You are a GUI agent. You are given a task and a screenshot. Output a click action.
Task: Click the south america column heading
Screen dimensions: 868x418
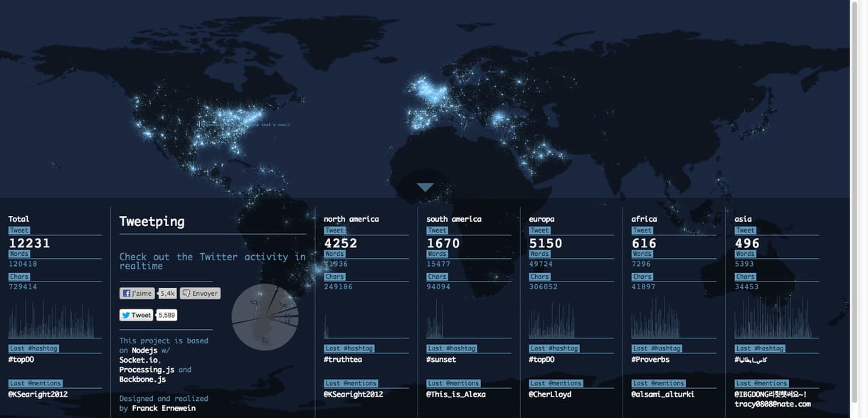coord(454,219)
